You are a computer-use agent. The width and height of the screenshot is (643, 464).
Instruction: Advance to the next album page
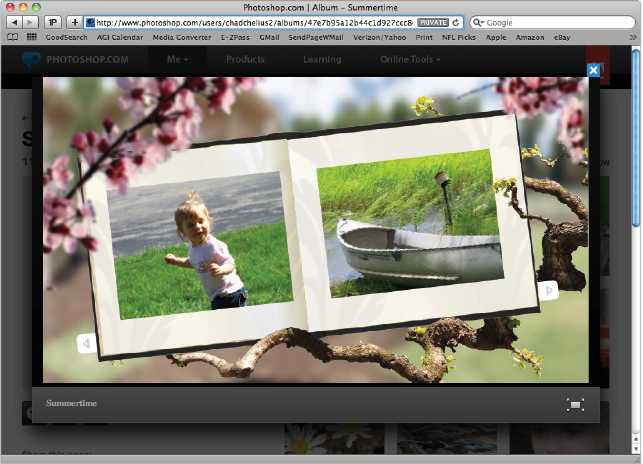tap(548, 290)
